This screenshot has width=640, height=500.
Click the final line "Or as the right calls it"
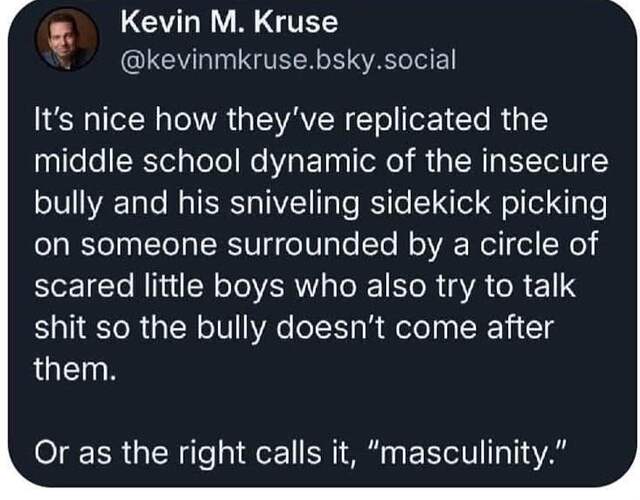pos(301,453)
